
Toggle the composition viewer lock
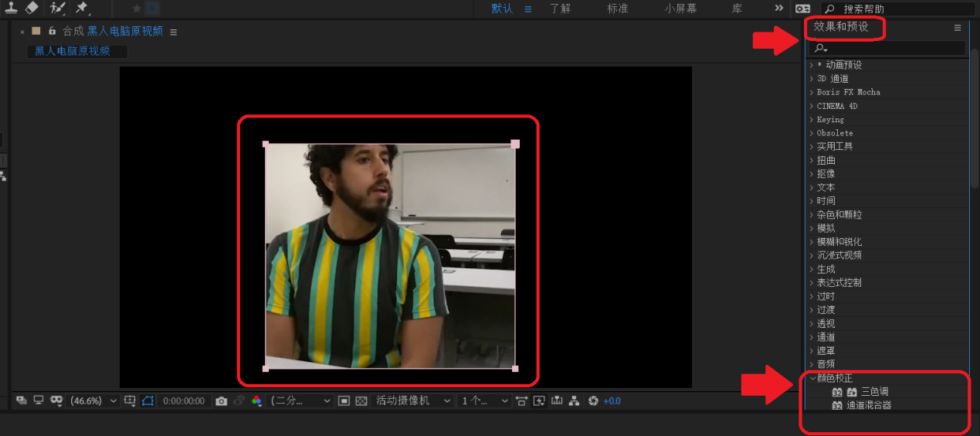pos(53,32)
